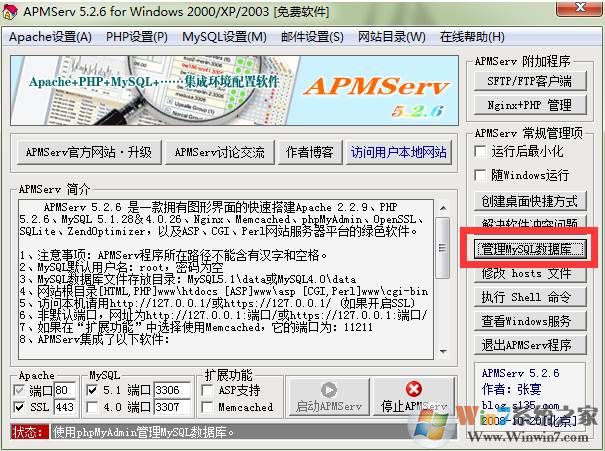Click the 简介 text scrollbar thumb

[x=443, y=248]
